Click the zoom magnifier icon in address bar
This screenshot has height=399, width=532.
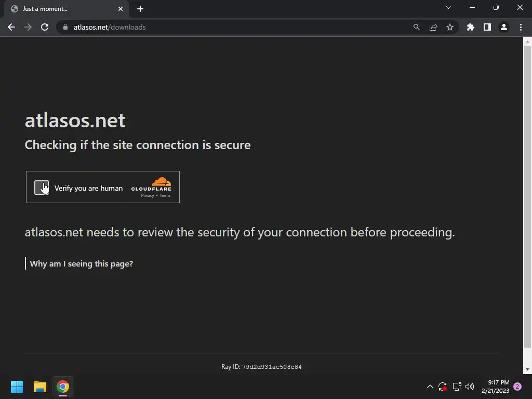(417, 27)
